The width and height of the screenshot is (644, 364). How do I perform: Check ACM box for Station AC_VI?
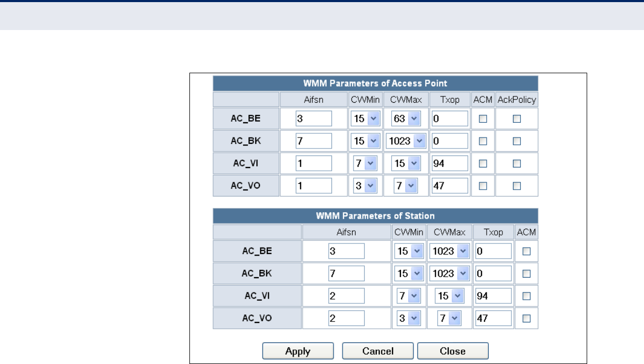526,296
